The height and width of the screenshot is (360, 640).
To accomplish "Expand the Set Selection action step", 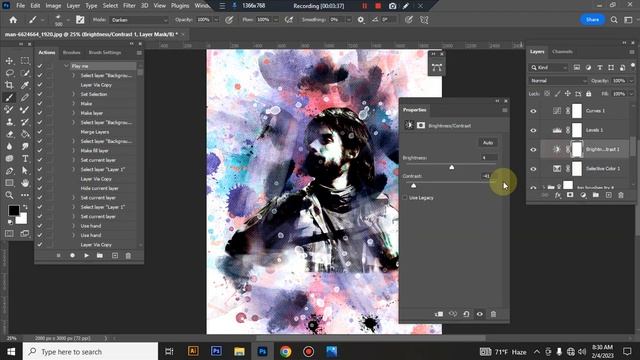I will [73, 94].
